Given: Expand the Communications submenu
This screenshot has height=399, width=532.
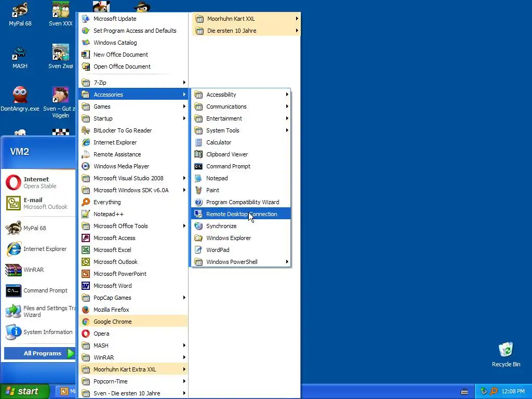Looking at the screenshot, I should (241, 107).
